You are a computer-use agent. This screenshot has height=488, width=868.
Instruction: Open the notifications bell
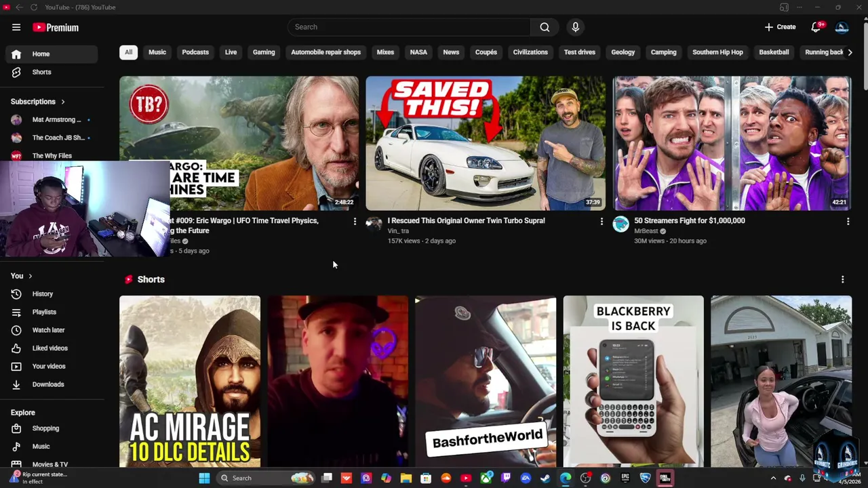coord(816,27)
